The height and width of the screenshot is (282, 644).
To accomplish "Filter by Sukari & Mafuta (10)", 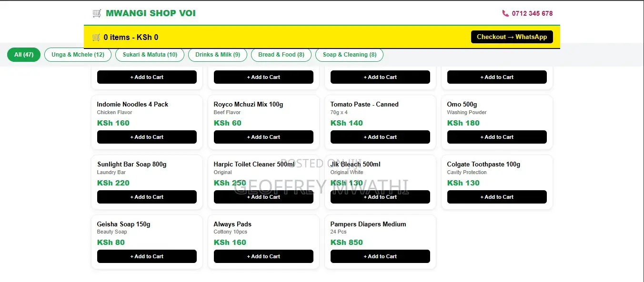I will [x=150, y=55].
